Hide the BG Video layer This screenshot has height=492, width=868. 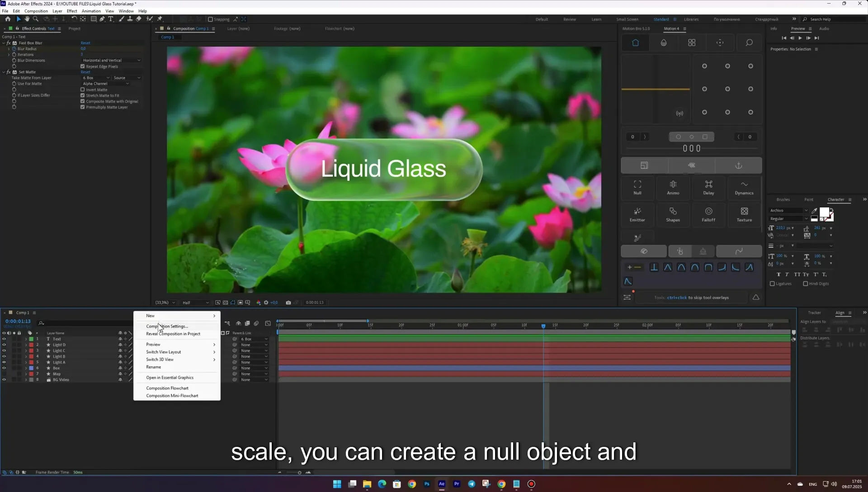tap(4, 380)
